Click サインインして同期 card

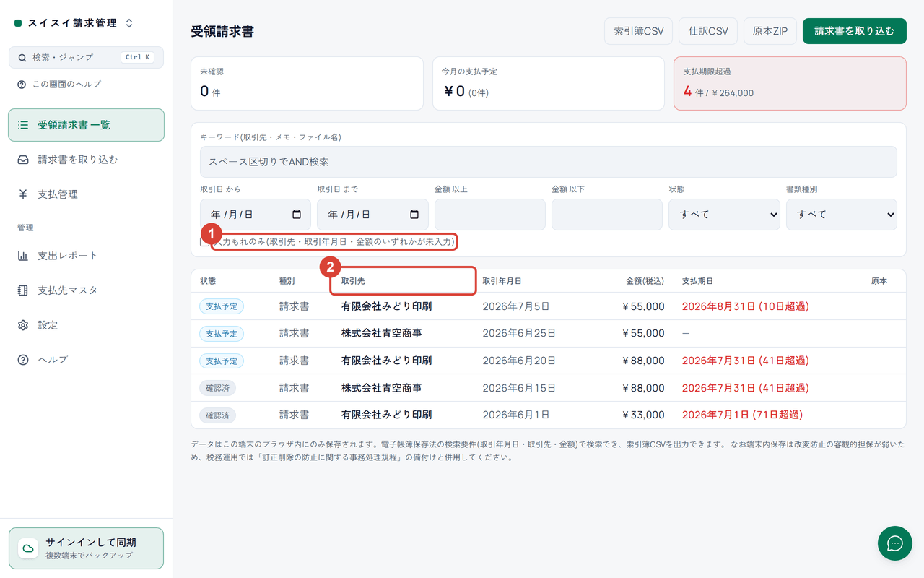tap(86, 548)
